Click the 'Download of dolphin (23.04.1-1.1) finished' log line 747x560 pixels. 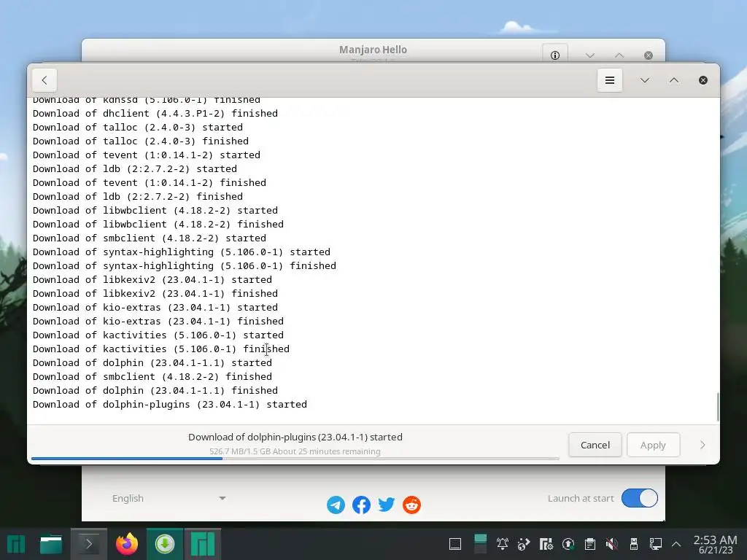[x=155, y=391]
